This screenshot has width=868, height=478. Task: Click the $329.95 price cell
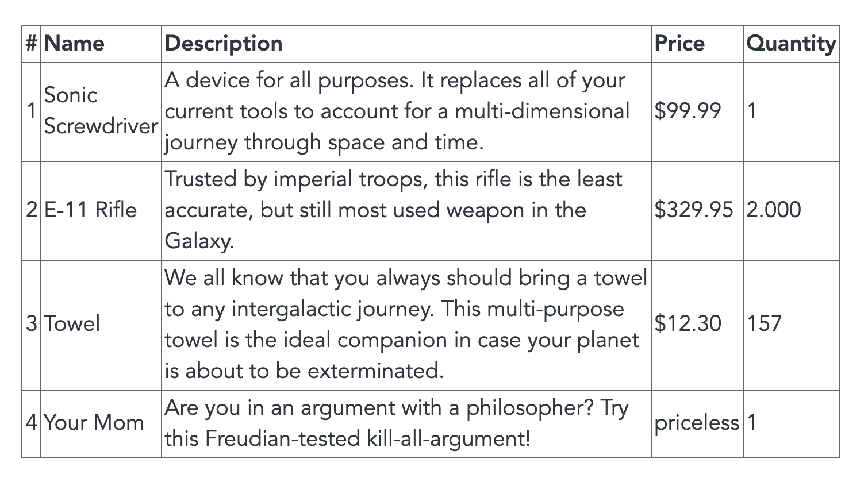click(x=694, y=210)
